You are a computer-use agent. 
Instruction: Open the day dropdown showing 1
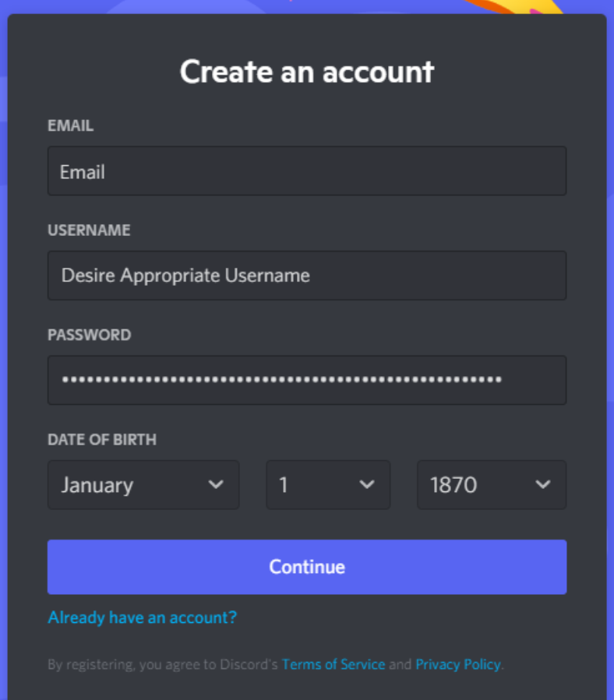[328, 485]
